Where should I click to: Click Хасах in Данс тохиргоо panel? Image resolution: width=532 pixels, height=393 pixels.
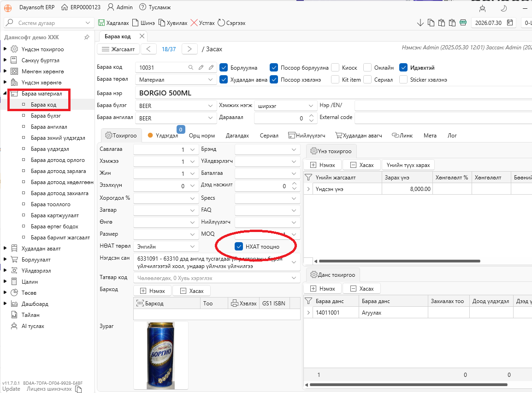pyautogui.click(x=362, y=288)
